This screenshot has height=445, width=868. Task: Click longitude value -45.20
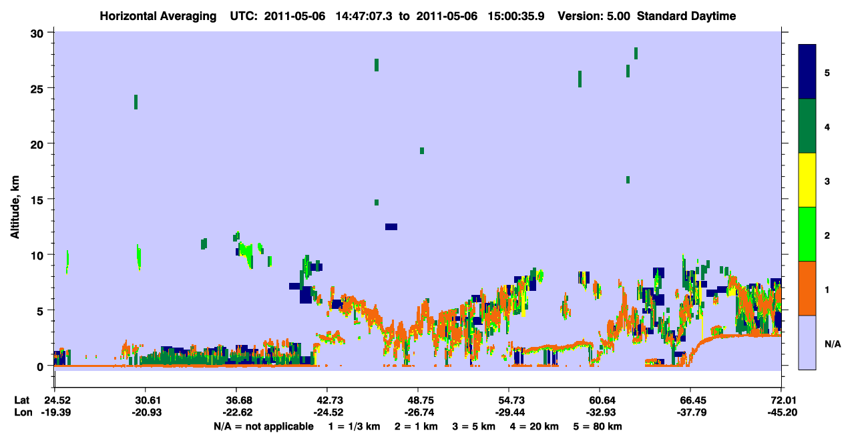[781, 413]
